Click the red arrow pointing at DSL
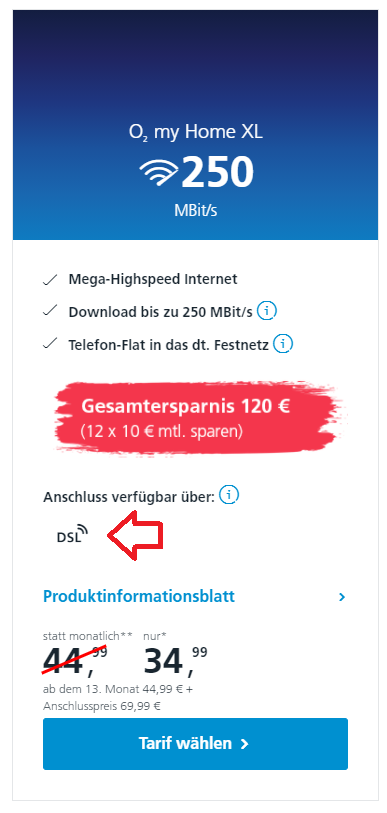The height and width of the screenshot is (813, 387). click(135, 535)
